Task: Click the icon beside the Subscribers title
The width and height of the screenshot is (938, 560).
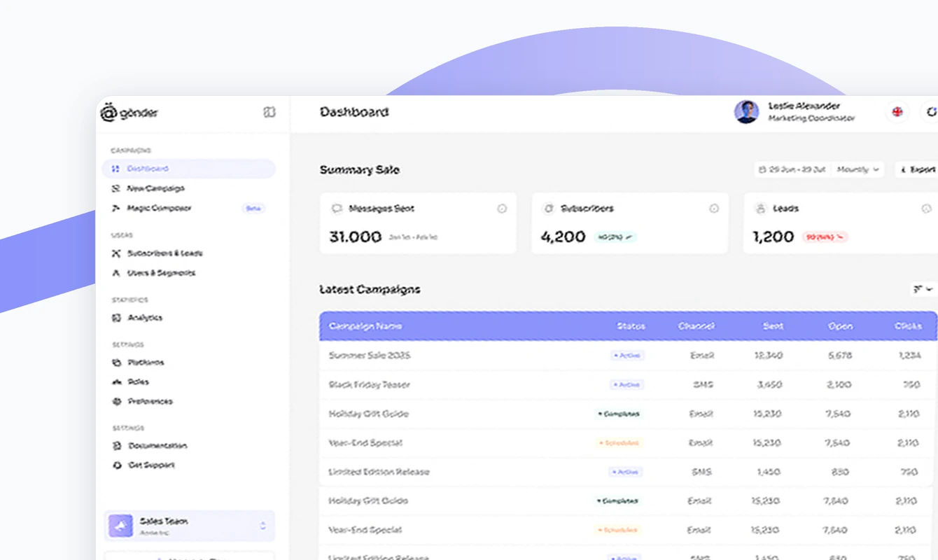Action: tap(549, 209)
